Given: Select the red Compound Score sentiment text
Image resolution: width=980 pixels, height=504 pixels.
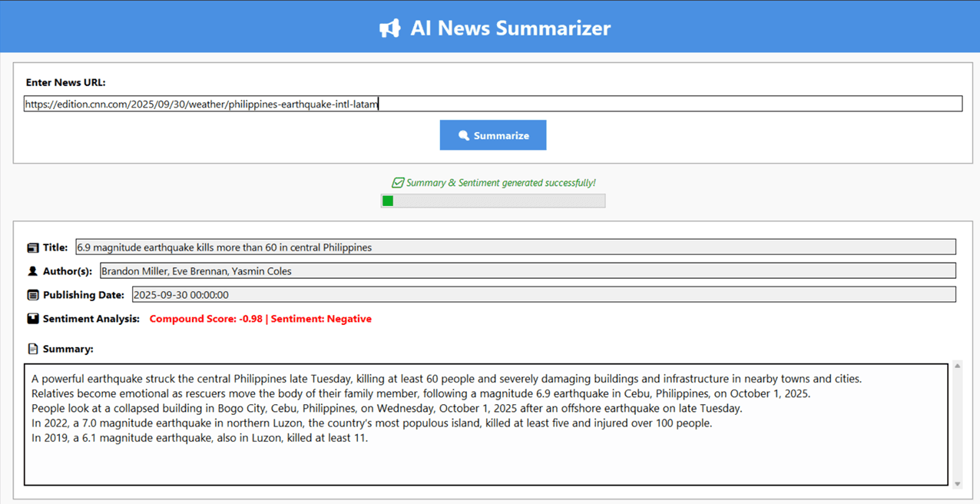Looking at the screenshot, I should (x=260, y=318).
